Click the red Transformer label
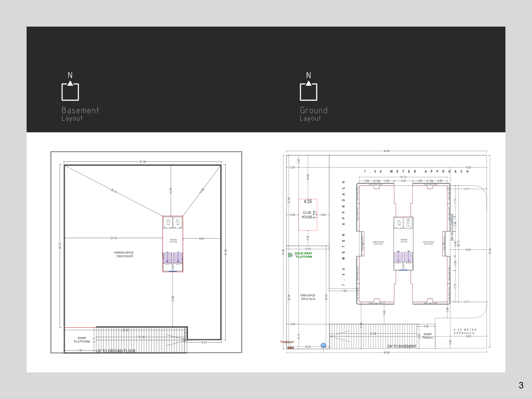This screenshot has width=532, height=399. pos(287,342)
